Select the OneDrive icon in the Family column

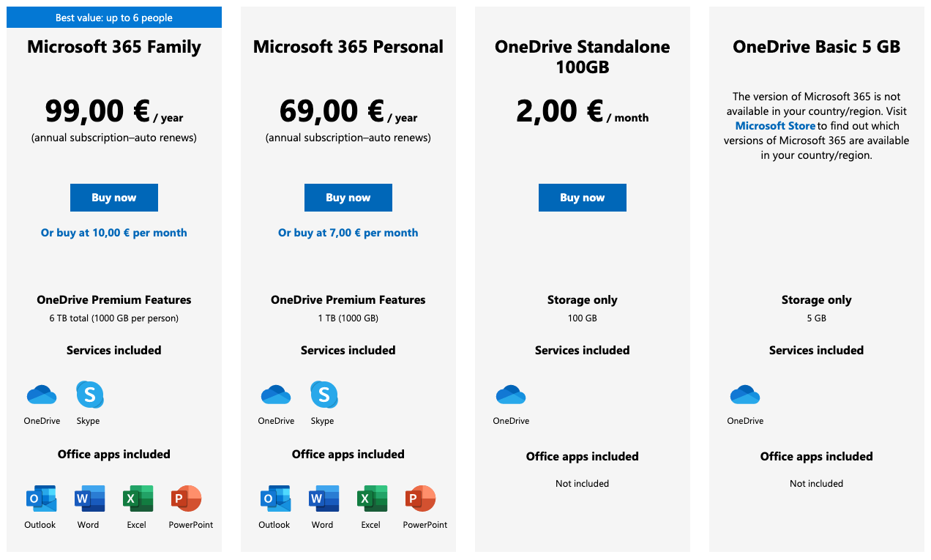coord(42,394)
